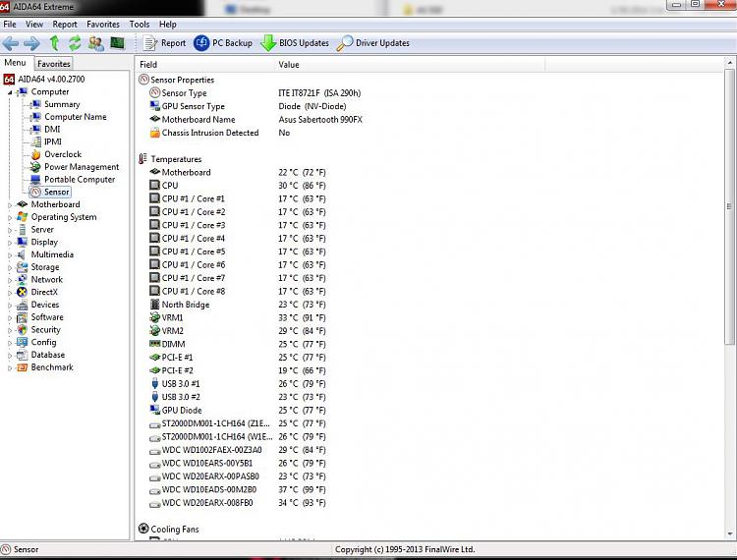This screenshot has height=560, width=737.
Task: Expand the Server tree node
Action: coord(10,230)
